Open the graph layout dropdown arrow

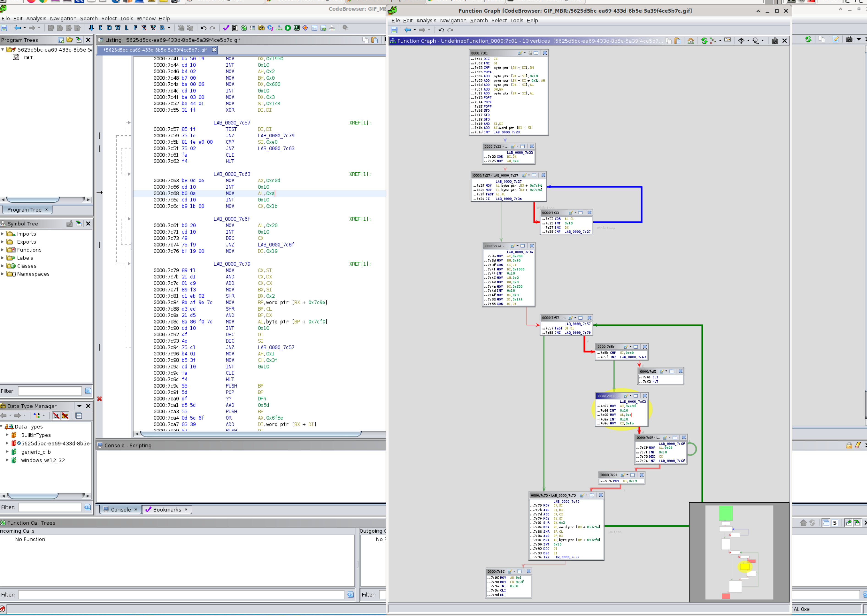[x=720, y=41]
